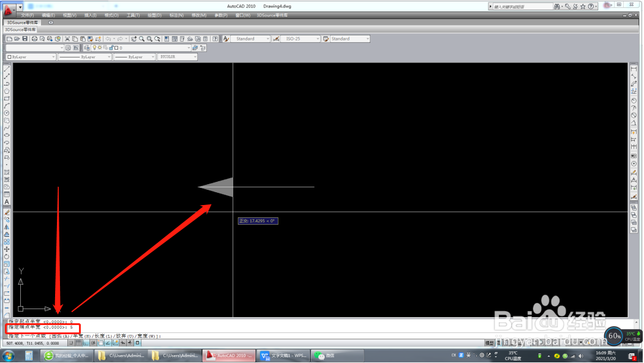Toggle Polar tracking in status bar
644x363 pixels.
[93, 342]
